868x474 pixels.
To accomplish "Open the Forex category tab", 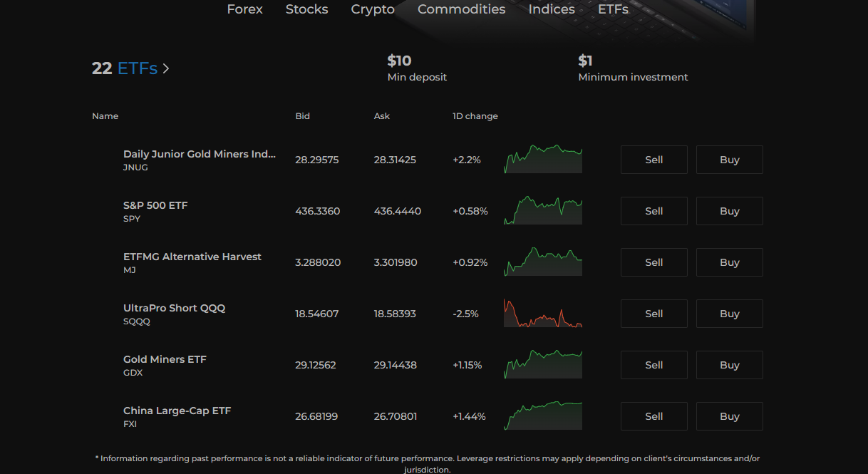I will [x=244, y=9].
